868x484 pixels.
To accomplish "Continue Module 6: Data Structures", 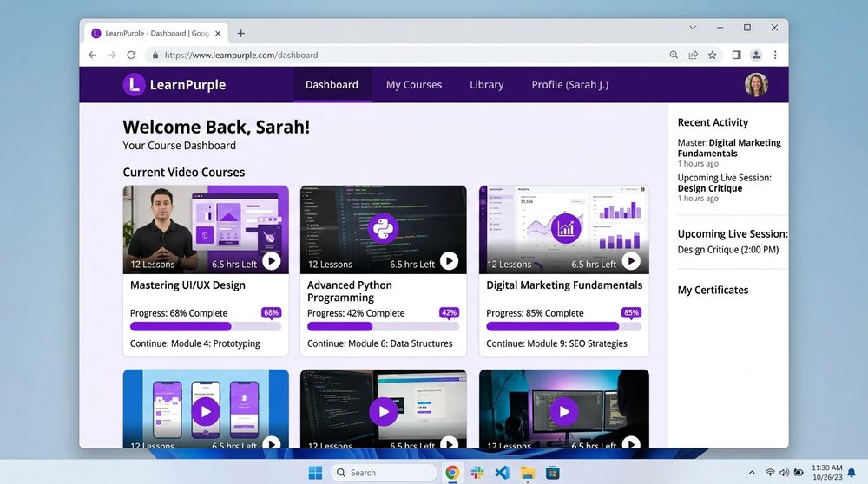I will [380, 343].
